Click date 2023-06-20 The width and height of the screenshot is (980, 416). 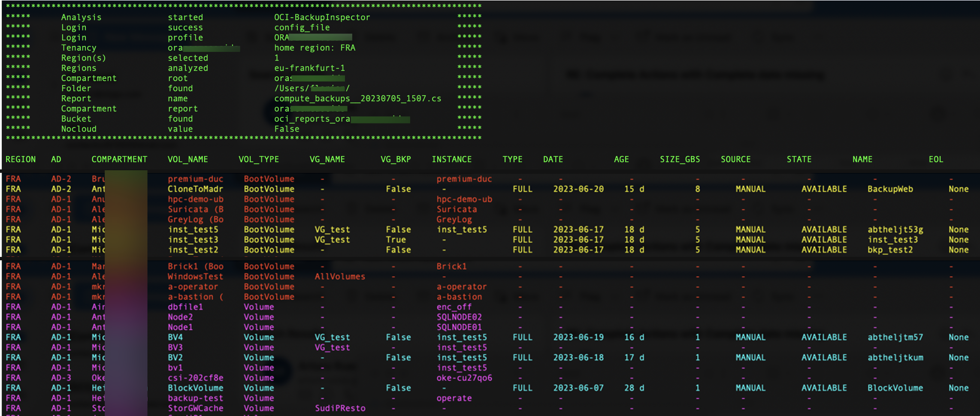578,189
